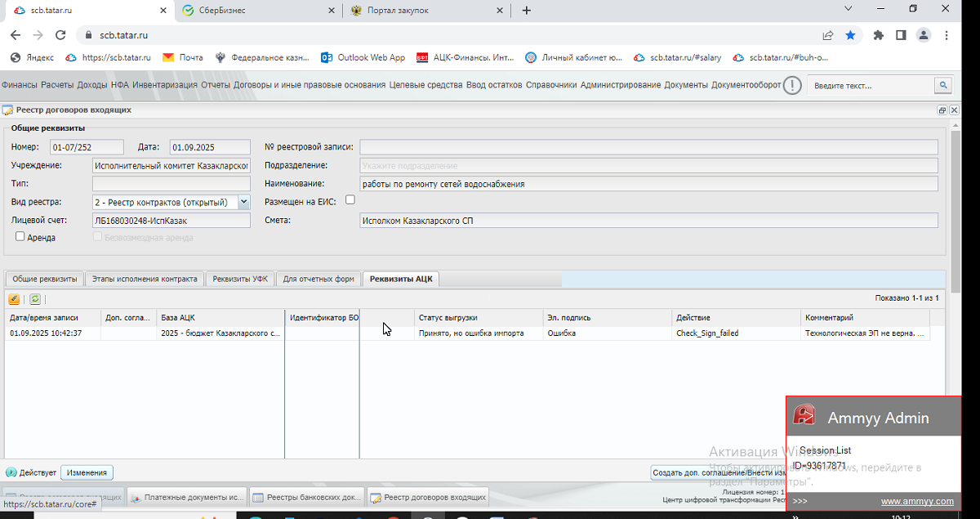Image resolution: width=980 pixels, height=519 pixels.
Task: Click the green refresh icon in grid toolbar
Action: click(35, 299)
